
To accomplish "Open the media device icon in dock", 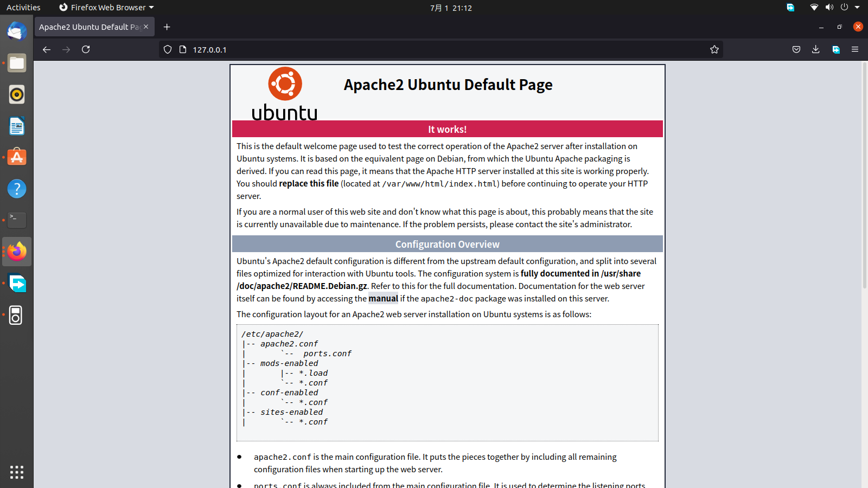I will point(17,315).
